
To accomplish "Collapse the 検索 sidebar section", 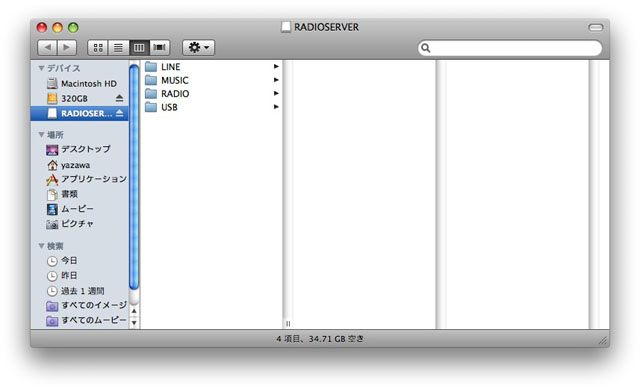I will coord(41,246).
